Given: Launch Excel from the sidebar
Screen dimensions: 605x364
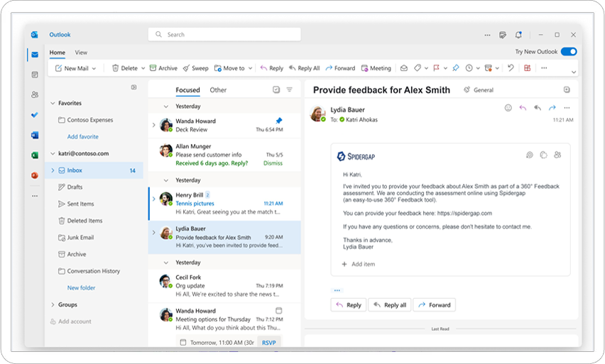Looking at the screenshot, I should 35,155.
